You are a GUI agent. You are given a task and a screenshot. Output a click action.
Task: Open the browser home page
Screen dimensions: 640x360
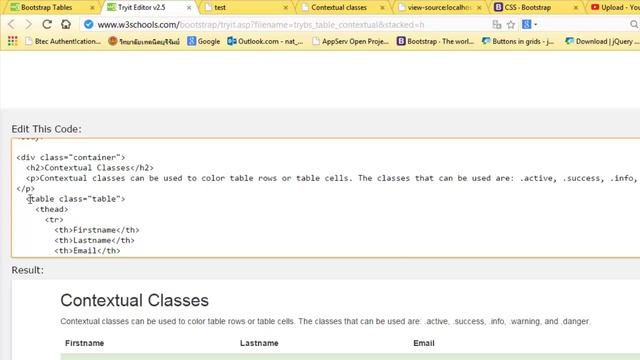66,24
